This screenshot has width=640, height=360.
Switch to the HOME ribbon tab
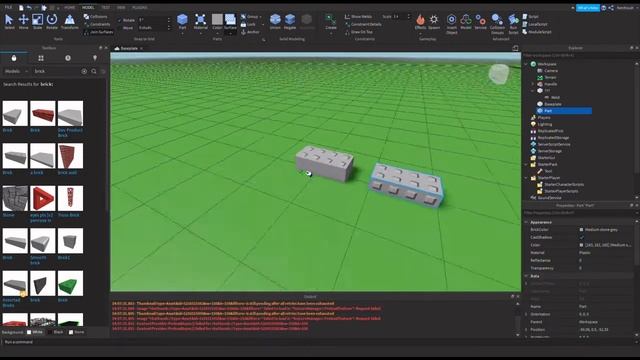69,7
